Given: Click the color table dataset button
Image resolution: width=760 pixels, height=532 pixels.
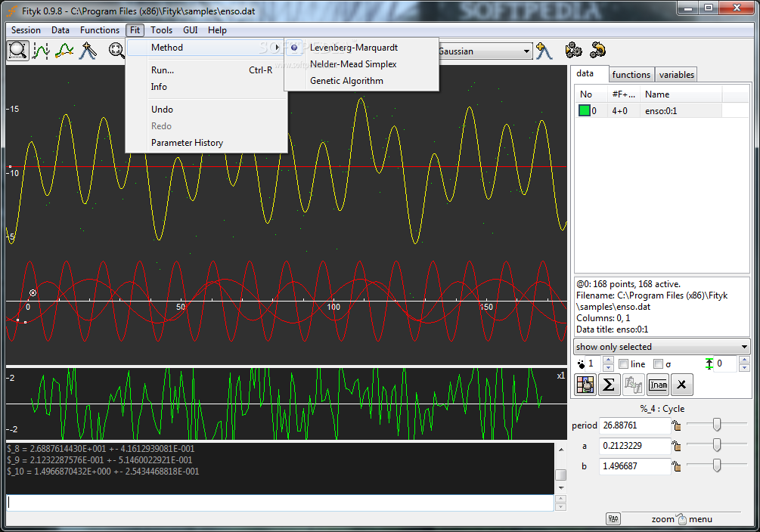Looking at the screenshot, I should pos(586,385).
